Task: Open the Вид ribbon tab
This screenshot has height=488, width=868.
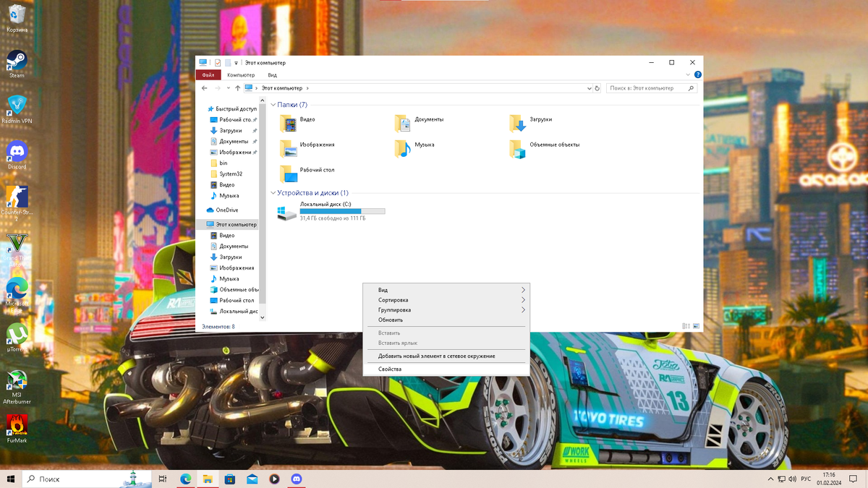Action: (x=272, y=74)
